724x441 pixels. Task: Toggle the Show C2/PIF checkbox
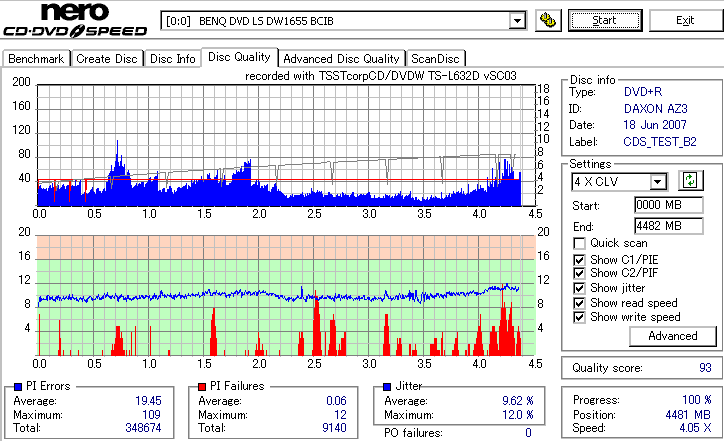[x=579, y=273]
